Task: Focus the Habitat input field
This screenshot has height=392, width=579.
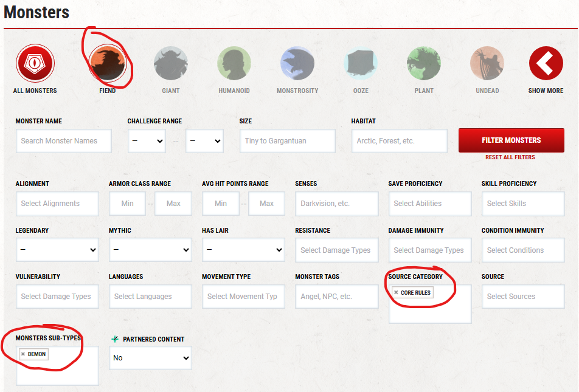Action: [399, 141]
